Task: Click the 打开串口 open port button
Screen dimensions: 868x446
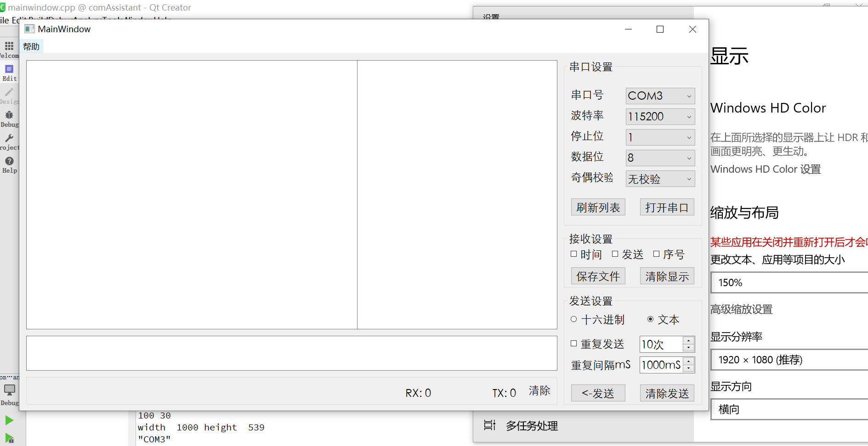Action: coord(667,207)
